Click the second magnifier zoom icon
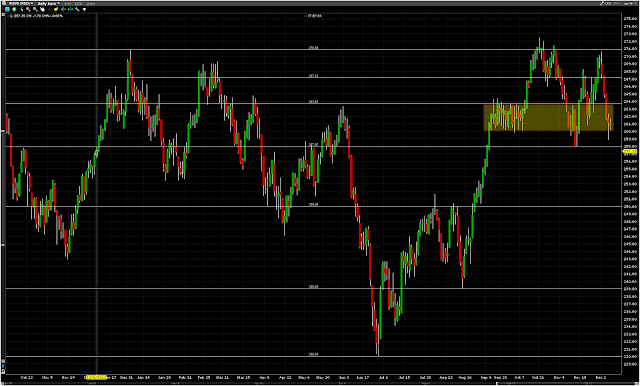 35,9
